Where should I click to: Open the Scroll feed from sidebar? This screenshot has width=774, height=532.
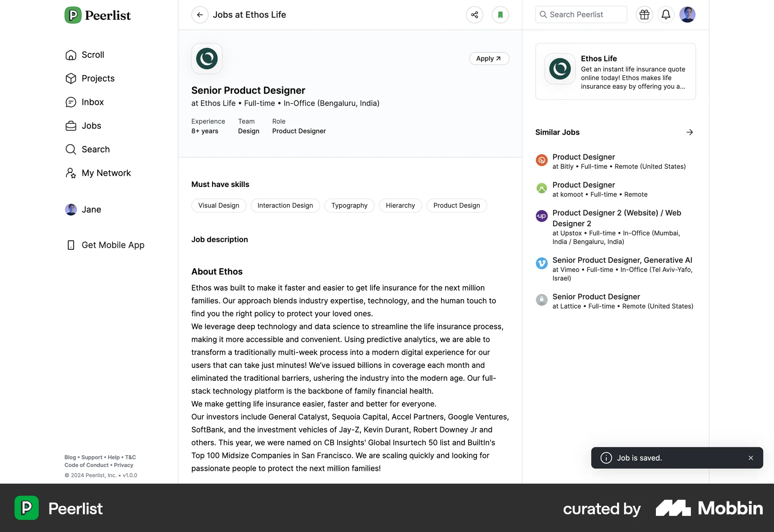92,55
